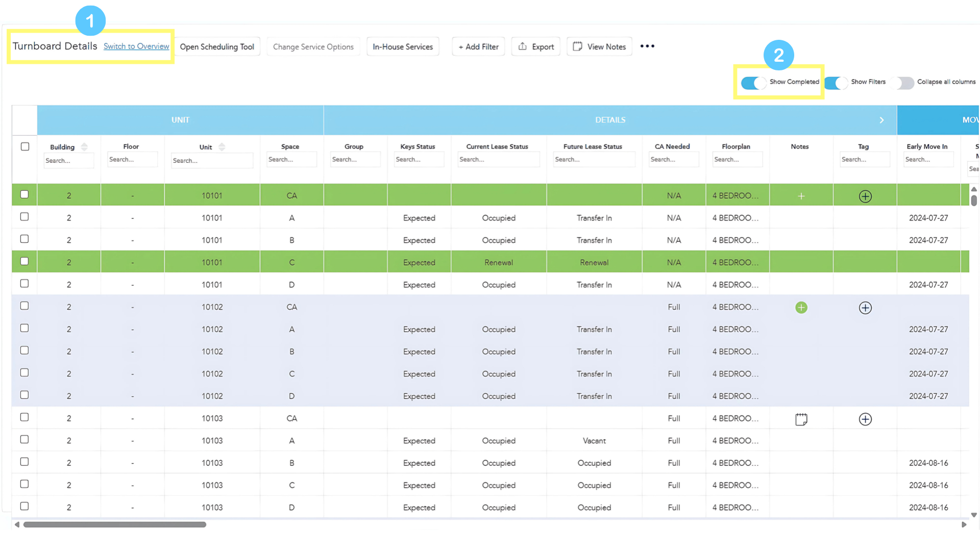Click tag plus icon for unit 10103 CA
The image size is (980, 551).
tap(865, 419)
